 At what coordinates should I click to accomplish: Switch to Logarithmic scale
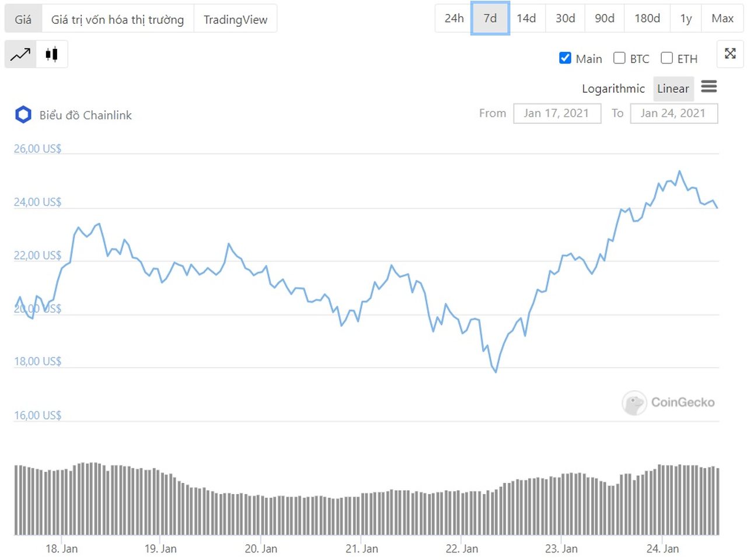tap(613, 89)
